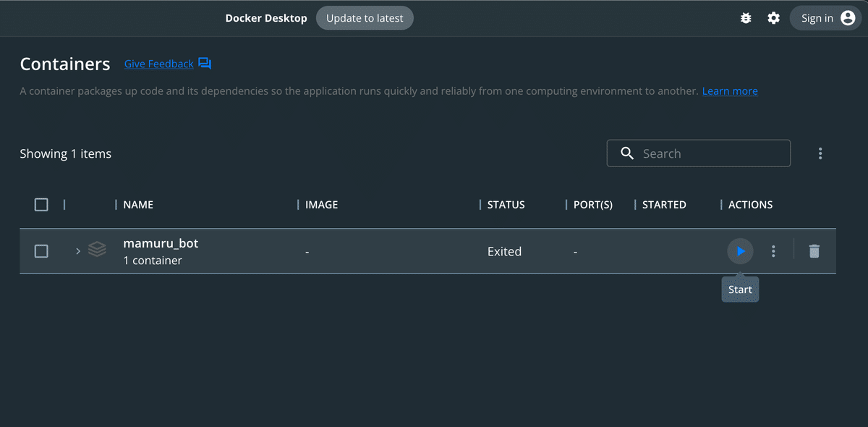Open the Learn more link
The width and height of the screenshot is (868, 427).
coord(729,90)
